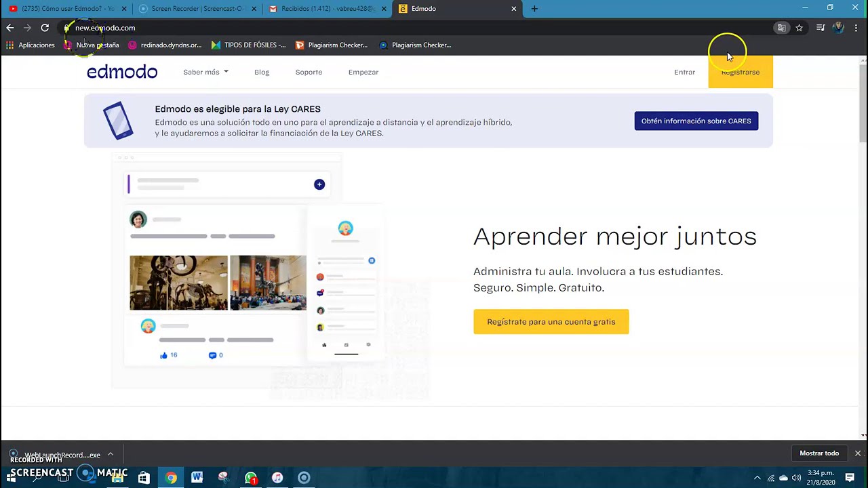Show hidden system tray icons
Image resolution: width=868 pixels, height=488 pixels.
[757, 478]
